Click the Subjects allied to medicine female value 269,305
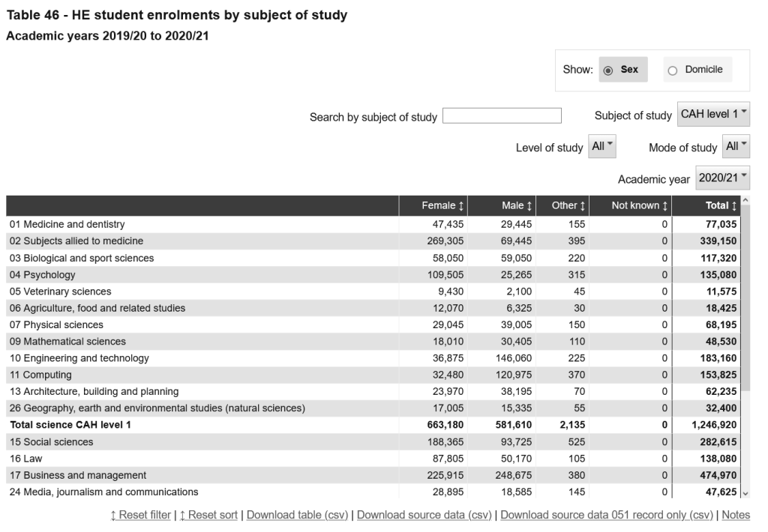768x532 pixels. click(445, 241)
